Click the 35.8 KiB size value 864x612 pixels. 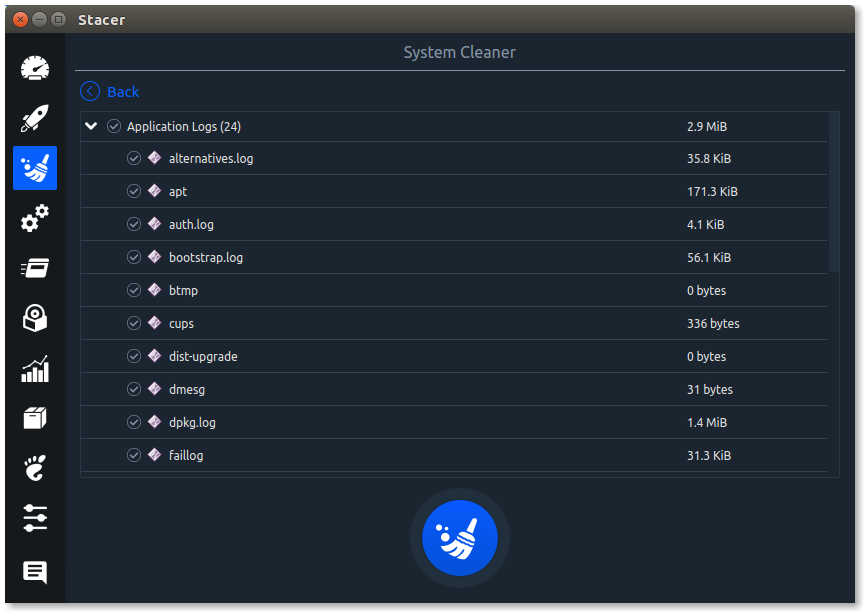[x=709, y=159]
